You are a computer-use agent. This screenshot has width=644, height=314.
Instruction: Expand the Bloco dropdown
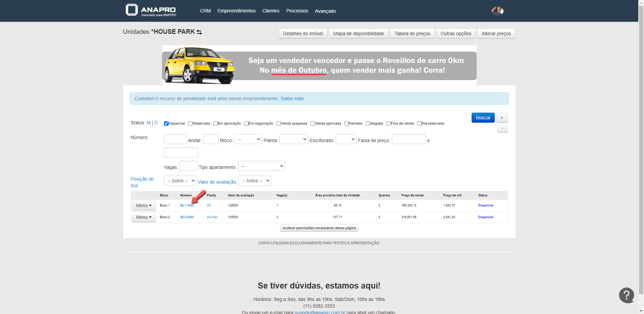point(248,139)
